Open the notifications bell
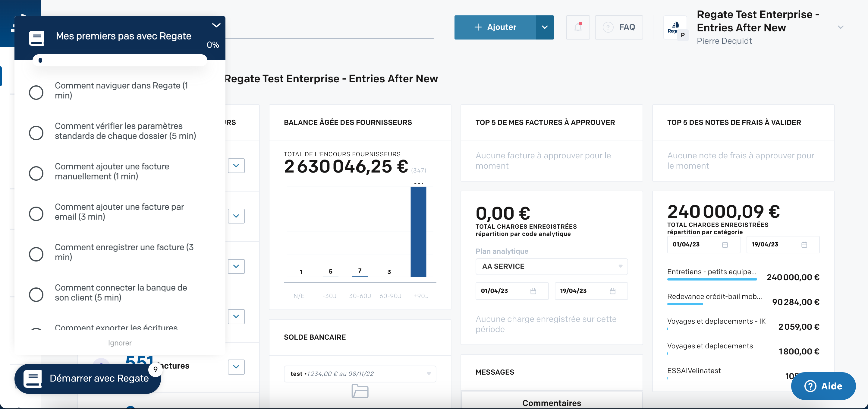Screen dimensions: 868x409 tap(578, 27)
